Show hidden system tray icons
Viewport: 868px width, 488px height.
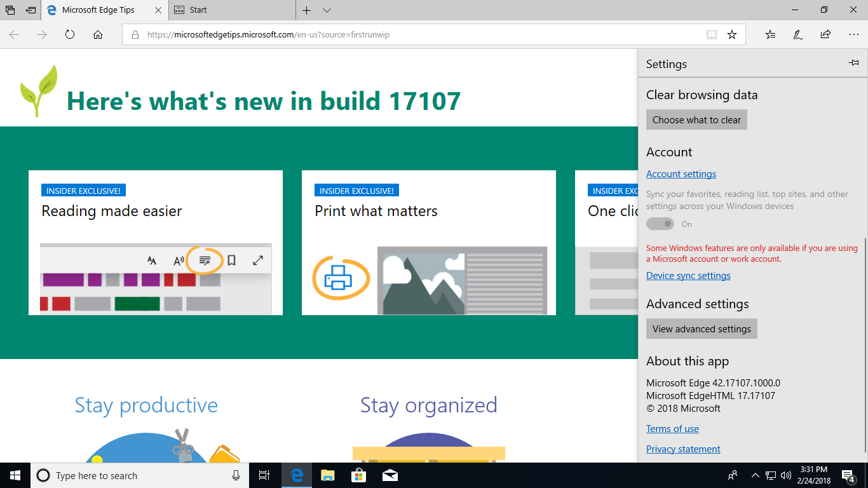[x=755, y=475]
